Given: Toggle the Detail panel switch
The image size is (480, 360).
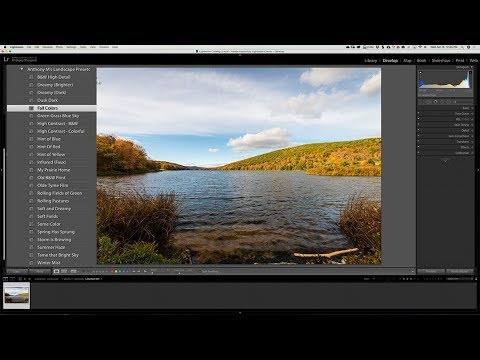Looking at the screenshot, I should [x=419, y=130].
